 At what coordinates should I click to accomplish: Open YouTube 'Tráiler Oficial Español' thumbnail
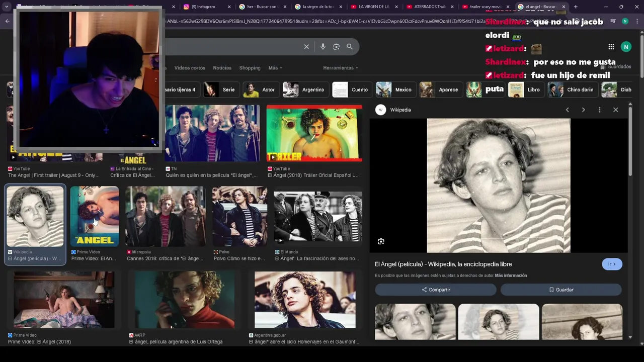click(x=314, y=133)
